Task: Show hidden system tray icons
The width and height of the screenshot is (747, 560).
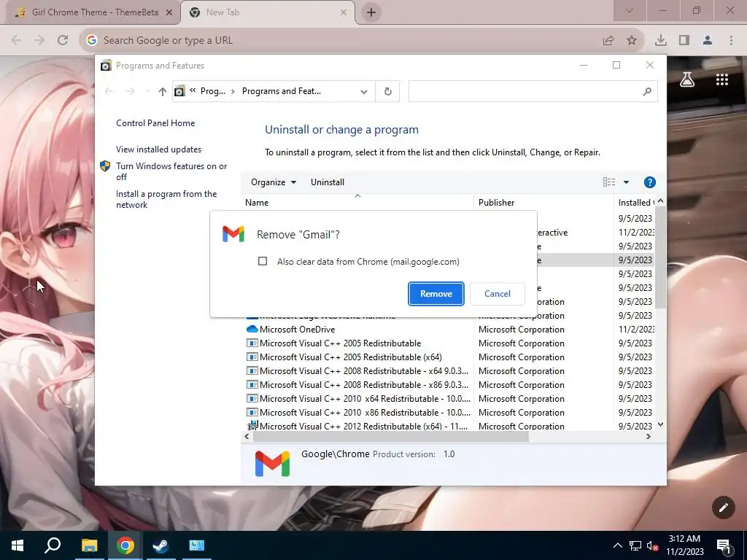Action: pyautogui.click(x=617, y=545)
